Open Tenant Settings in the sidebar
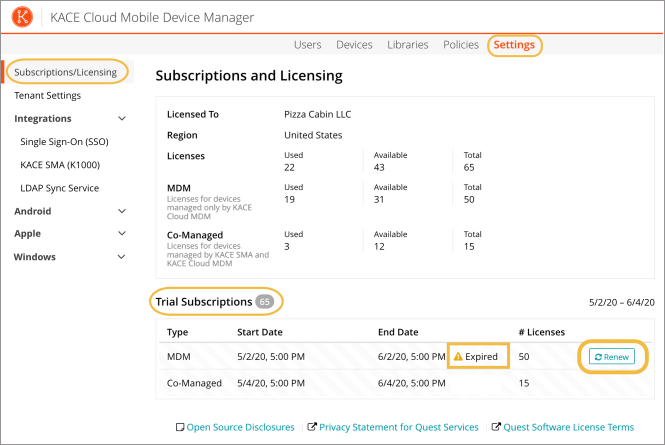This screenshot has height=445, width=665. tap(48, 95)
